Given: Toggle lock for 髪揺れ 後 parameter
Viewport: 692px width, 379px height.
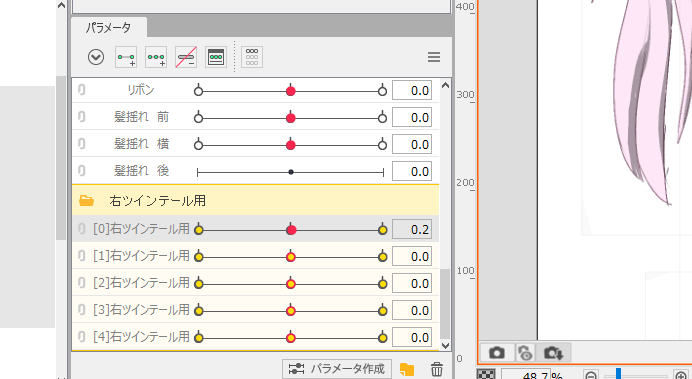Looking at the screenshot, I should click(x=82, y=171).
